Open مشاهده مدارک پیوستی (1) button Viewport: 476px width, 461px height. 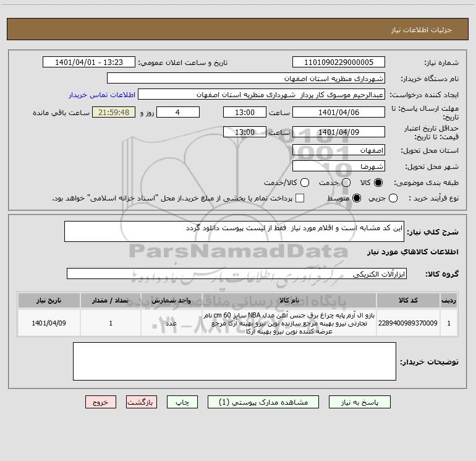(x=263, y=402)
